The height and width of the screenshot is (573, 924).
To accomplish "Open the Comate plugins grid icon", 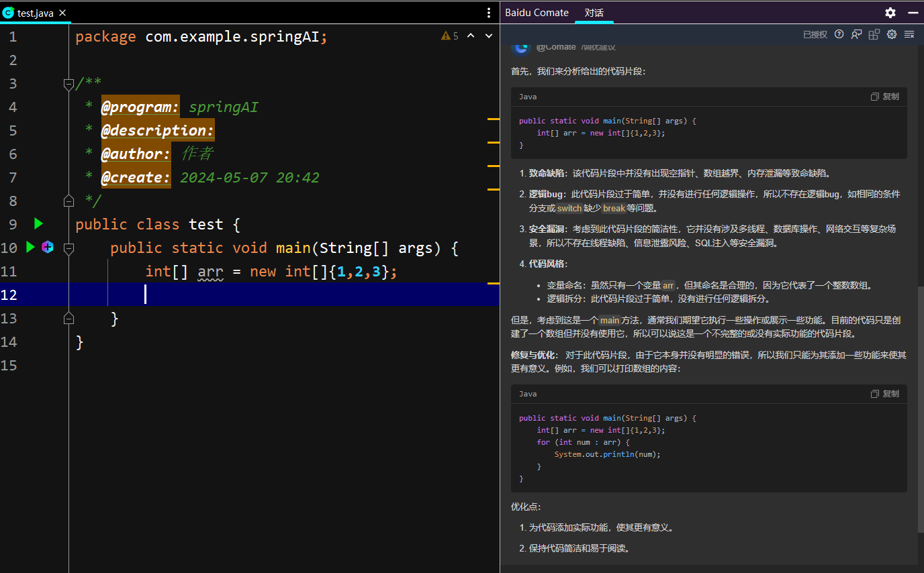I will pos(874,34).
